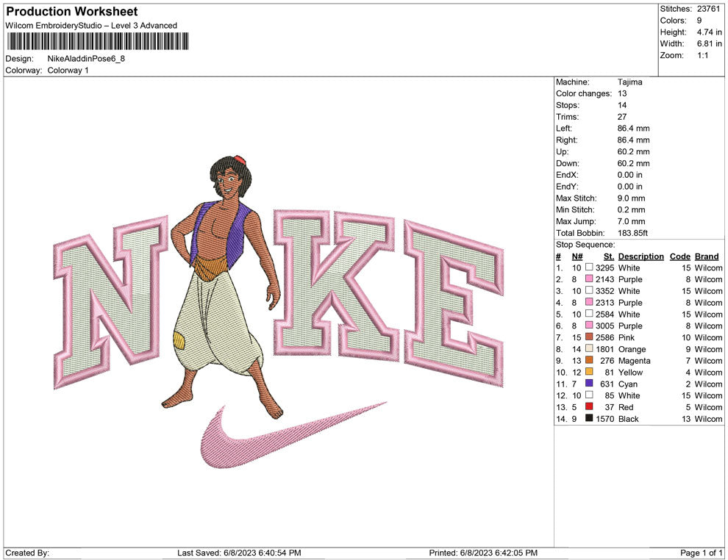Image resolution: width=728 pixels, height=560 pixels.
Task: Pick the orange swatch for 276 Magenta
Action: point(589,360)
